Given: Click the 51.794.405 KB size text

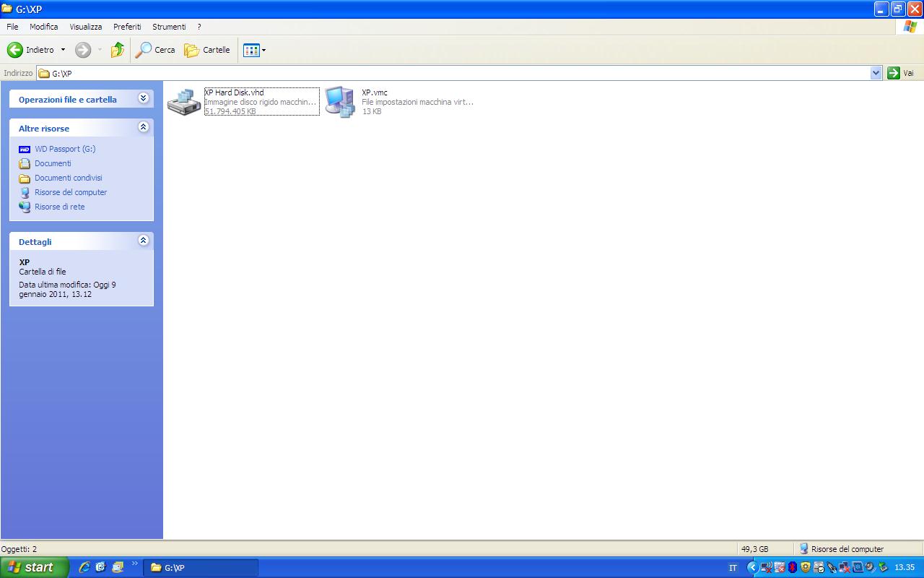Looking at the screenshot, I should 230,111.
